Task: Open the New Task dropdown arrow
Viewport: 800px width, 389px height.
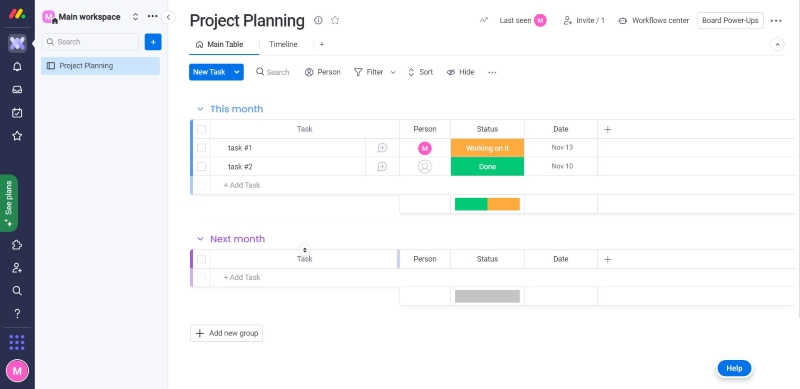Action: [x=237, y=72]
